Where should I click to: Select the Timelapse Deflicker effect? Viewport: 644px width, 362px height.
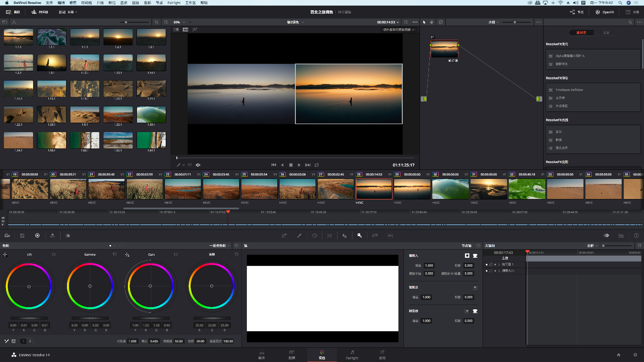(569, 90)
